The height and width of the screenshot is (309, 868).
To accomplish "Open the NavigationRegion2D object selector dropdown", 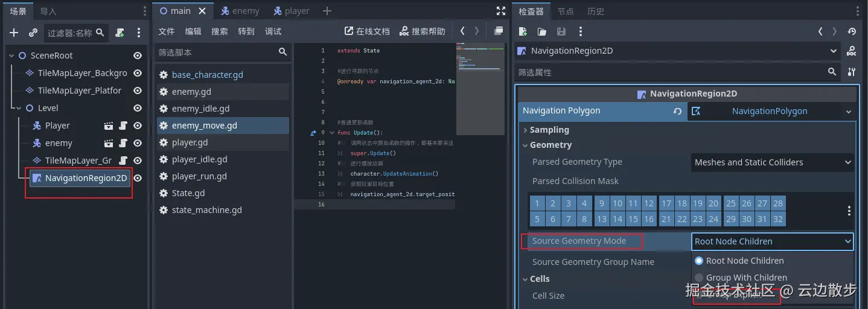I will [677, 51].
